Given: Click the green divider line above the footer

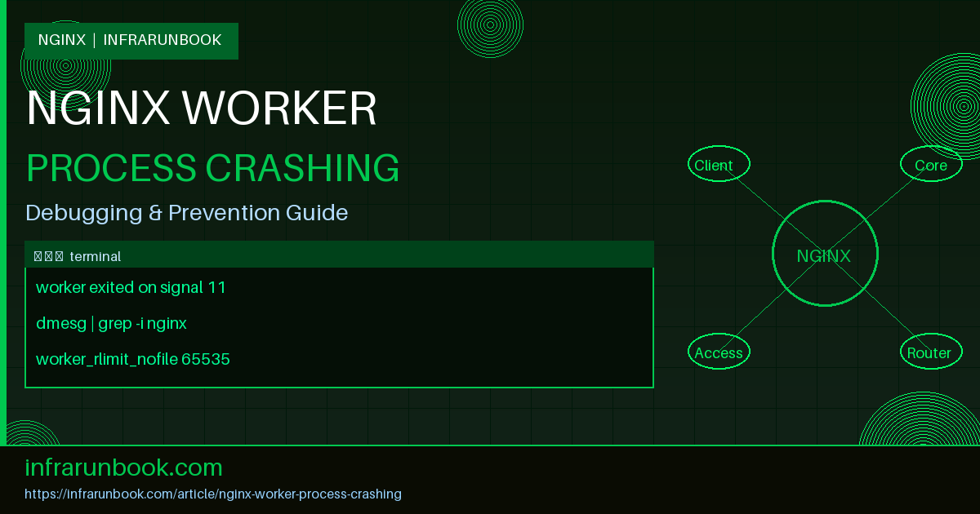Looking at the screenshot, I should pos(490,445).
